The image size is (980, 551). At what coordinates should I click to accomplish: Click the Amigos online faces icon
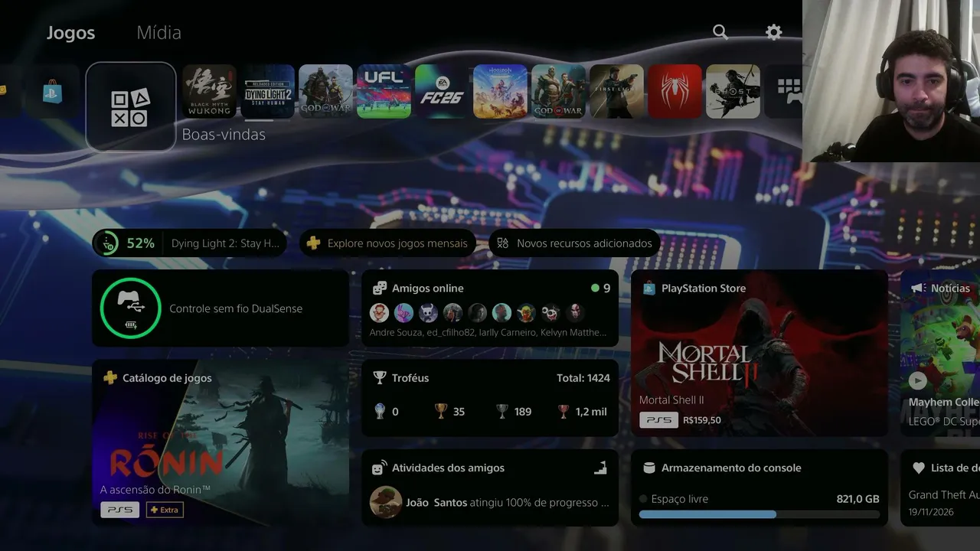pos(379,289)
